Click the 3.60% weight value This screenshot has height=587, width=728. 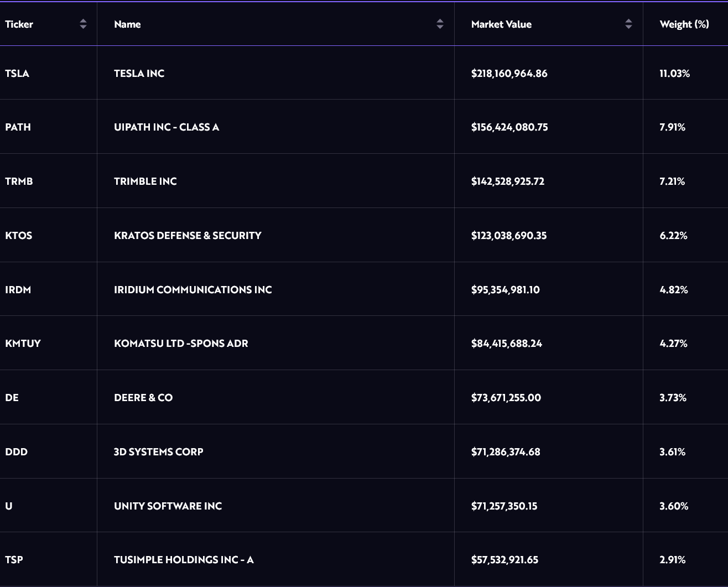(674, 506)
